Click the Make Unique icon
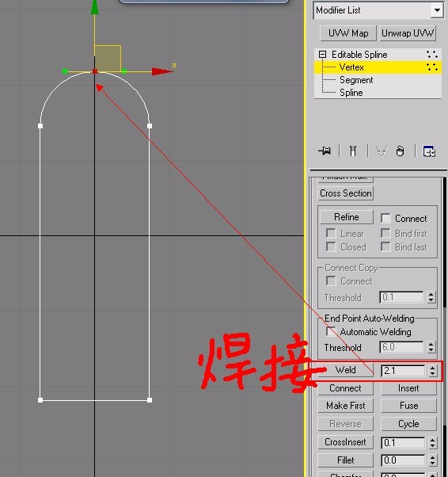 click(x=382, y=151)
